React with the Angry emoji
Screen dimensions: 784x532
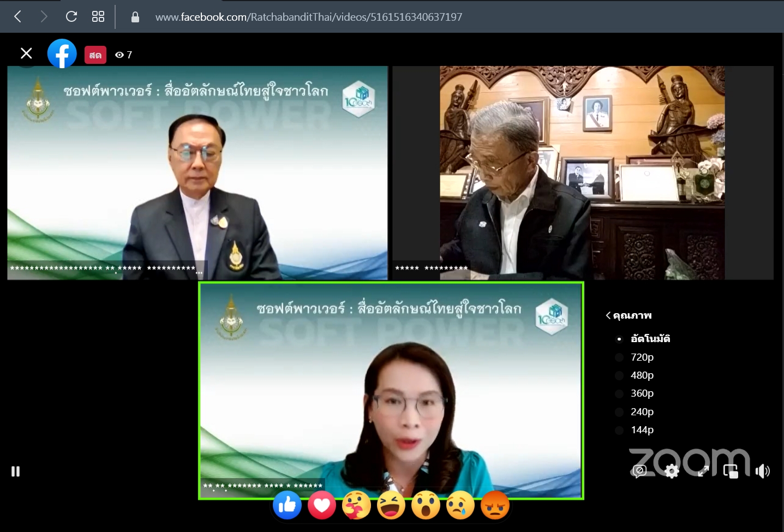coord(495,505)
